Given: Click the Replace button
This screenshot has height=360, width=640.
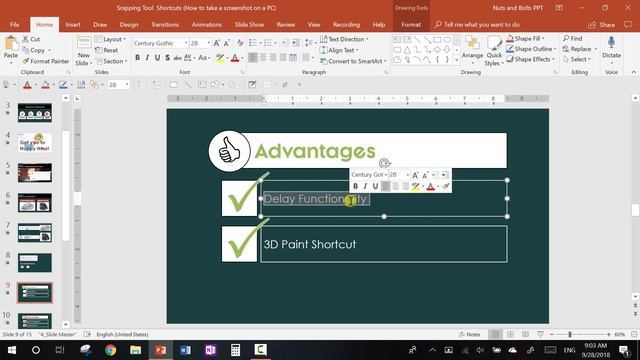Looking at the screenshot, I should point(580,49).
